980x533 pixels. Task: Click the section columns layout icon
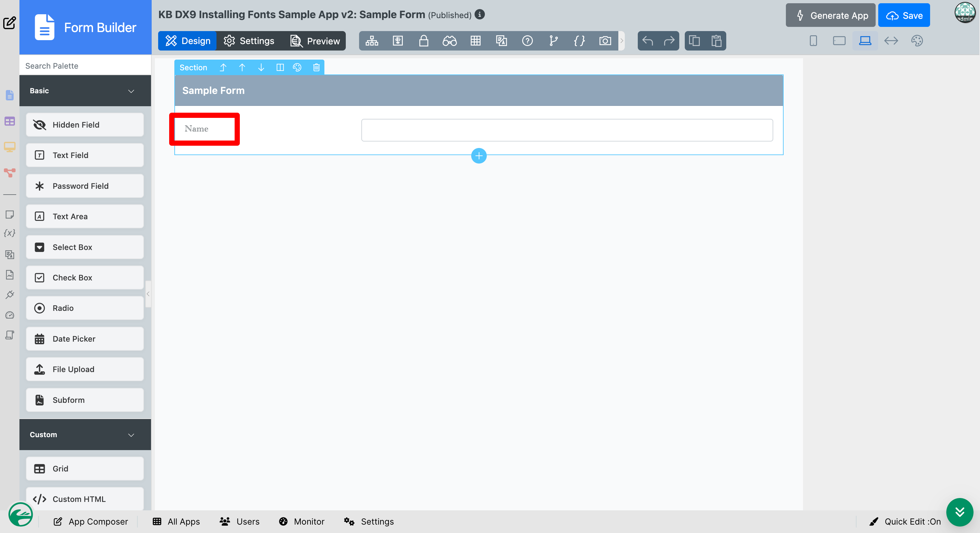click(280, 67)
